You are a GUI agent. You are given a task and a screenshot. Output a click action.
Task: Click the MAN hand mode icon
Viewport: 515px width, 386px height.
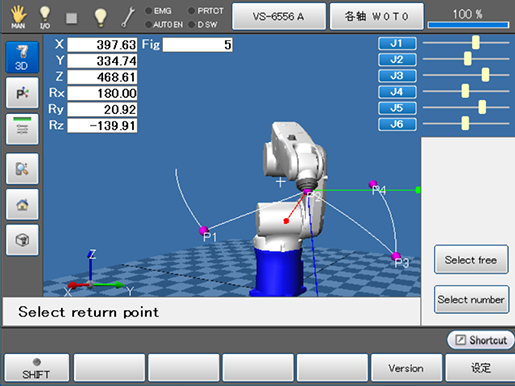pos(18,17)
